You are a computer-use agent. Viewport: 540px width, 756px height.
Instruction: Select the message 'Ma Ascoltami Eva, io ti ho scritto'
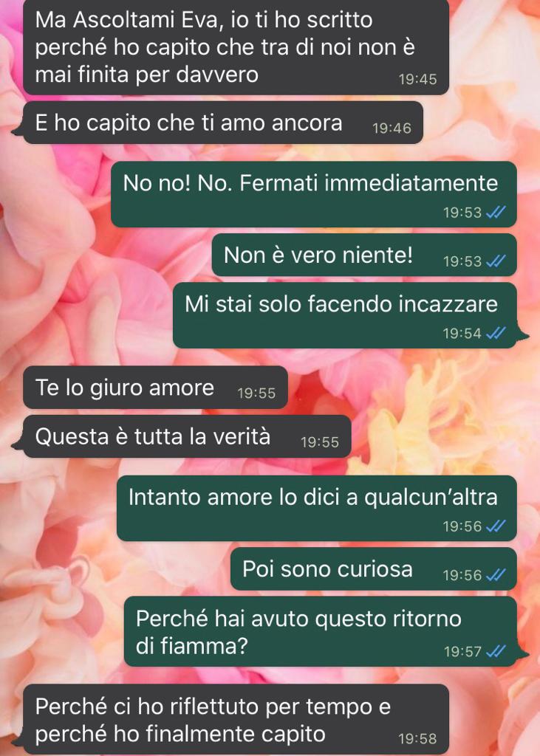[236, 47]
